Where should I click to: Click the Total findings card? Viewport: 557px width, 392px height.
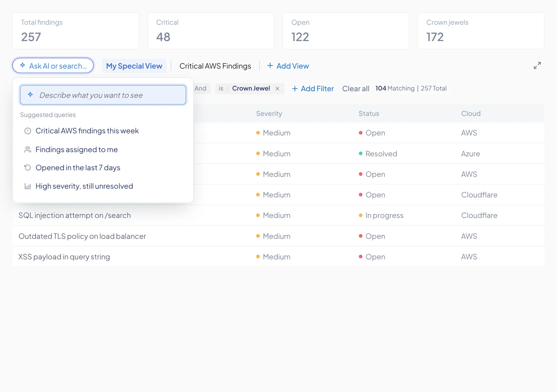coord(76,31)
